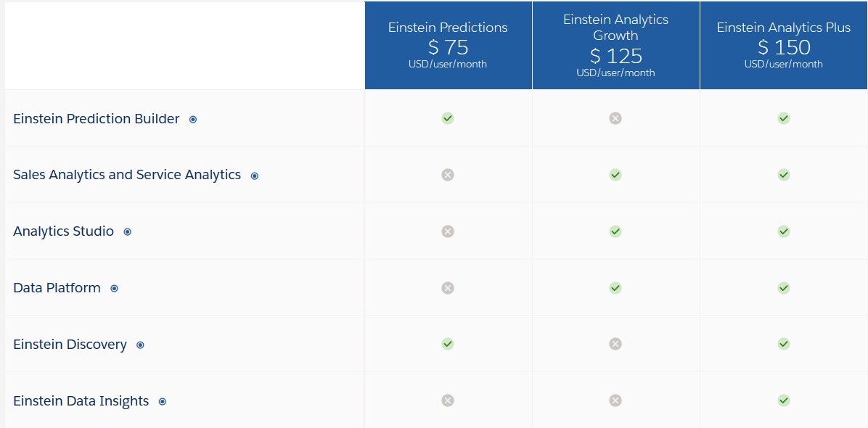Show info tooltip for Data Platform

point(114,289)
